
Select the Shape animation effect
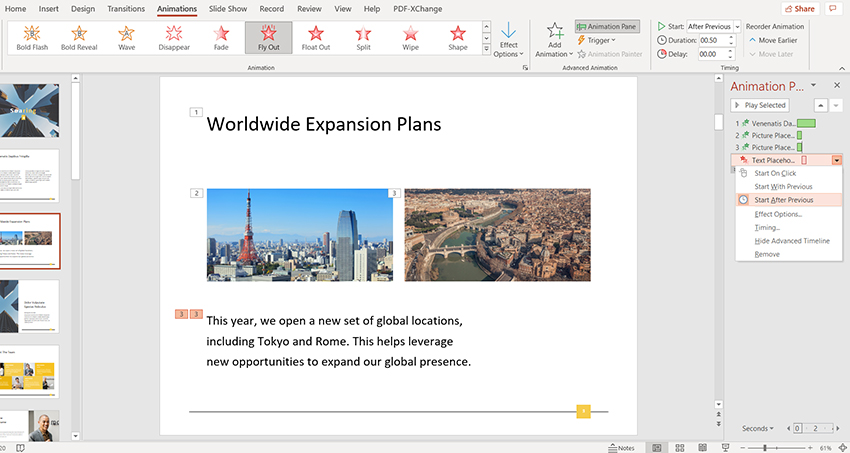(x=458, y=38)
